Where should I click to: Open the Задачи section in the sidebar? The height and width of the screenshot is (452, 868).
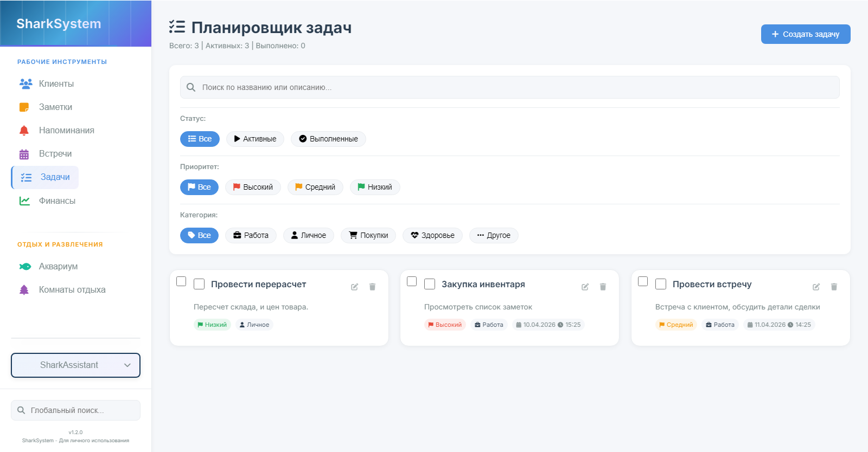click(45, 177)
